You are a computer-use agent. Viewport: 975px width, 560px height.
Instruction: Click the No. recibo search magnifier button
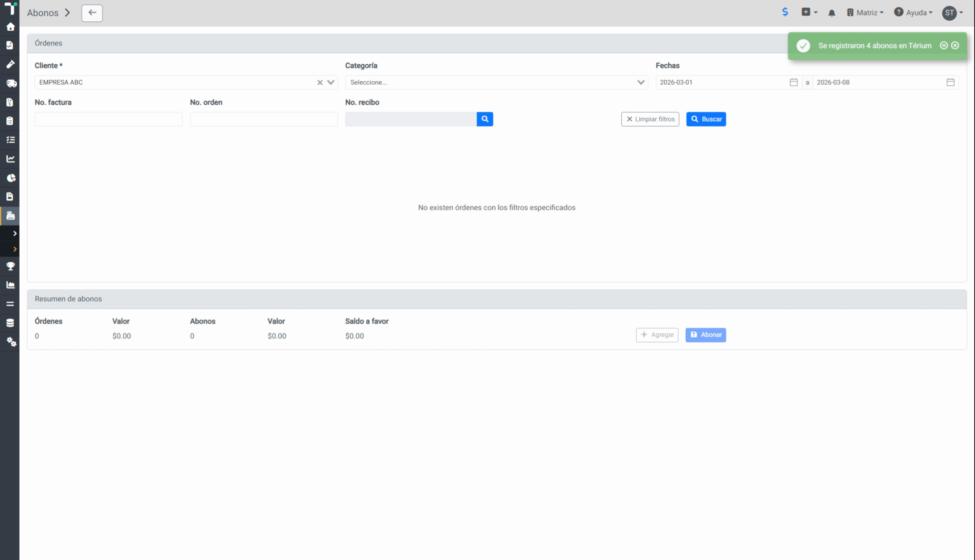point(485,119)
